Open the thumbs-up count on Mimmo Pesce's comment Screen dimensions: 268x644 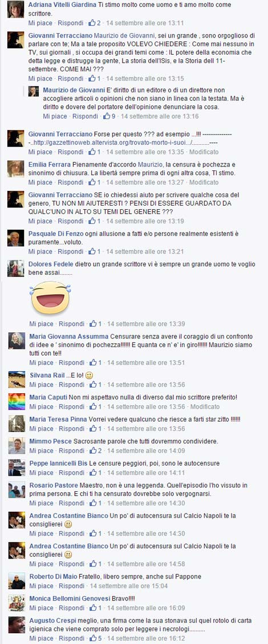click(x=96, y=451)
